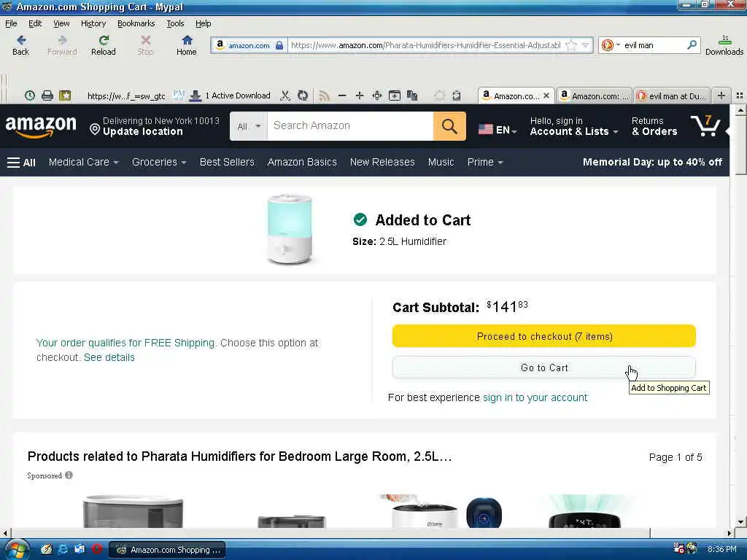
Task: Click the 1 Active Download indicator
Action: tap(230, 96)
